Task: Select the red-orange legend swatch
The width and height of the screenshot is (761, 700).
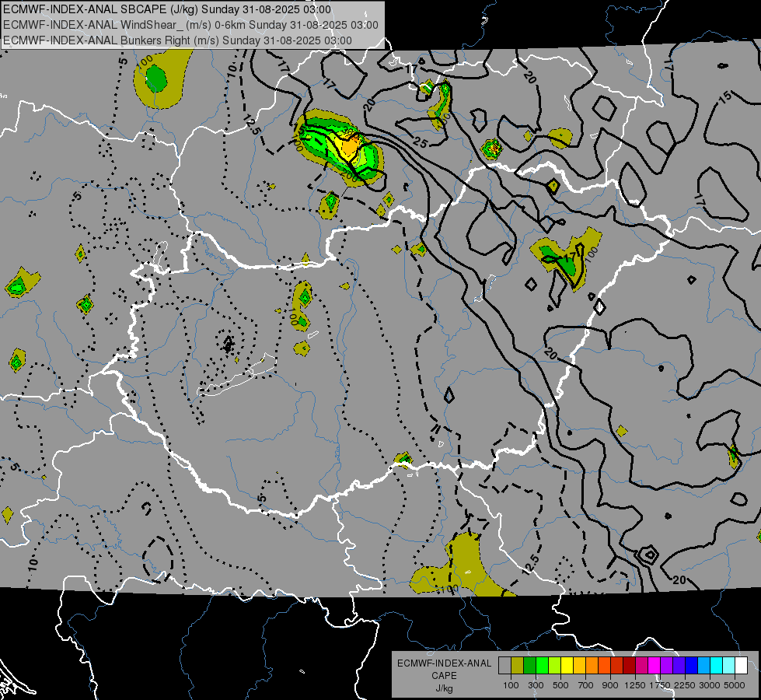Action: pyautogui.click(x=604, y=665)
